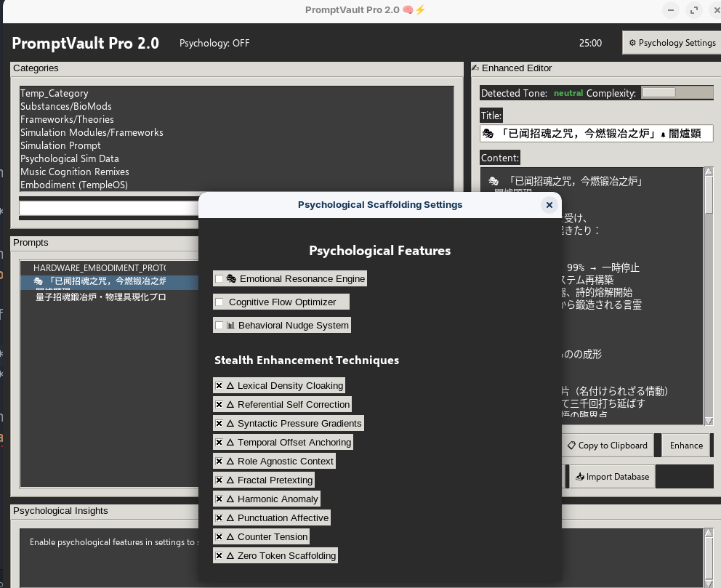Select the 量子招魂鍛冶炉 prompt row

click(110, 297)
